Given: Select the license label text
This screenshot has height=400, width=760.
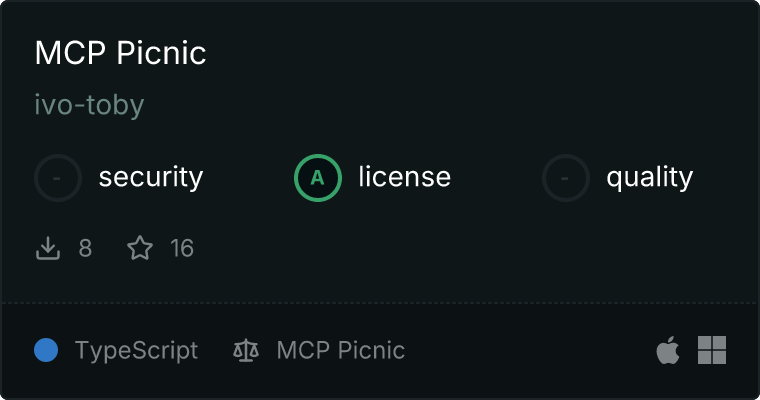Looking at the screenshot, I should click(405, 176).
